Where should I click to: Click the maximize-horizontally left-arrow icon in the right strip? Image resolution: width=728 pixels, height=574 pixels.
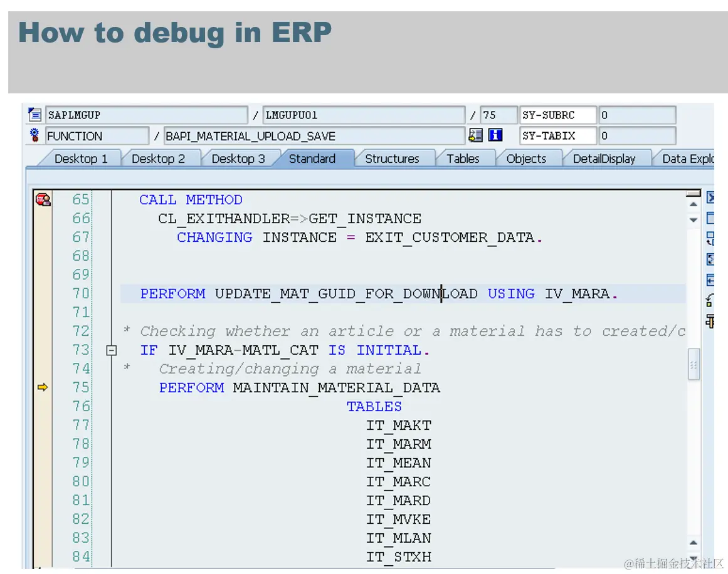pos(710,280)
